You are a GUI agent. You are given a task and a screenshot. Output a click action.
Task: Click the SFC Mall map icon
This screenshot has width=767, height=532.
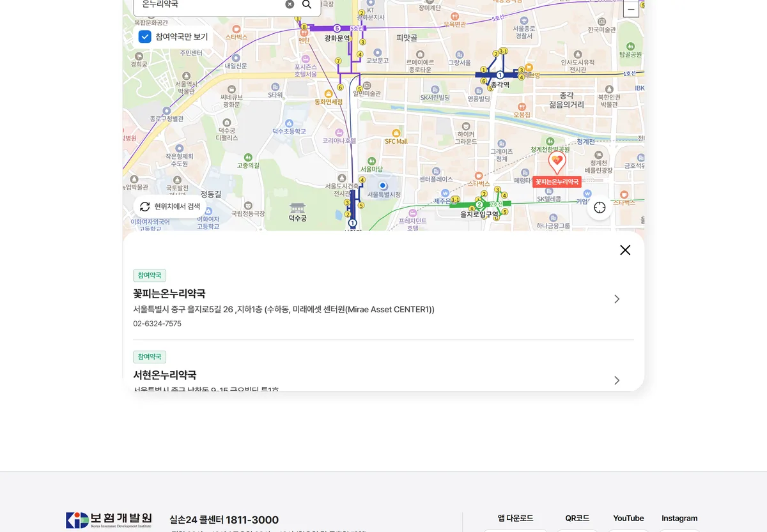(x=396, y=132)
